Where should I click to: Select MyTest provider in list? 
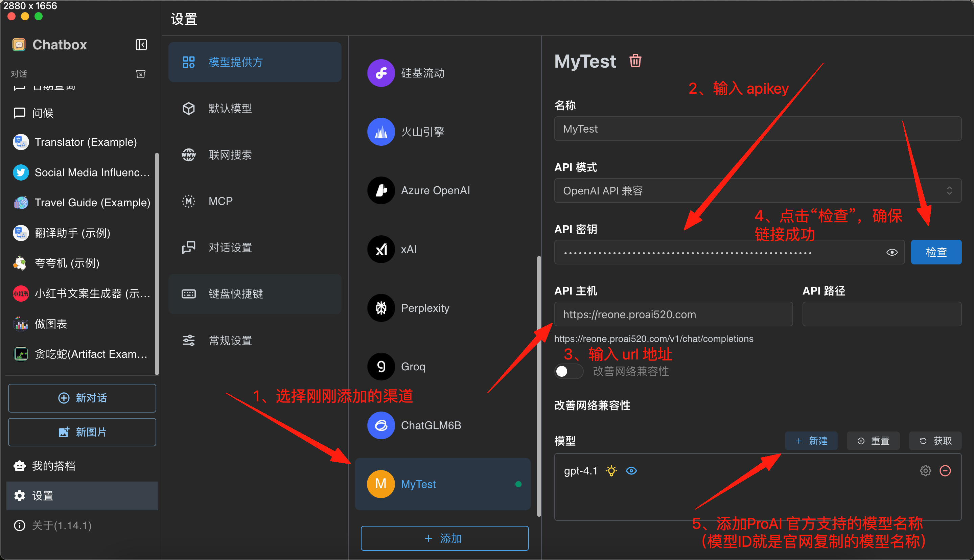tap(443, 484)
